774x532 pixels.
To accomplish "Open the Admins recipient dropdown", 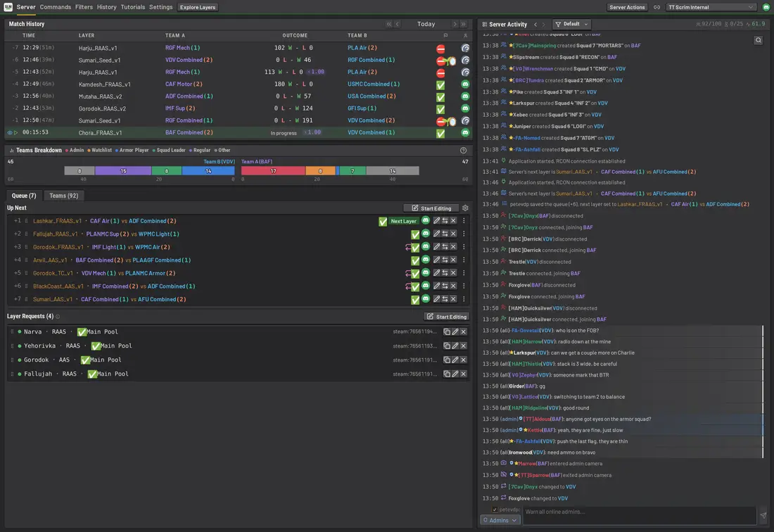I will 500,520.
